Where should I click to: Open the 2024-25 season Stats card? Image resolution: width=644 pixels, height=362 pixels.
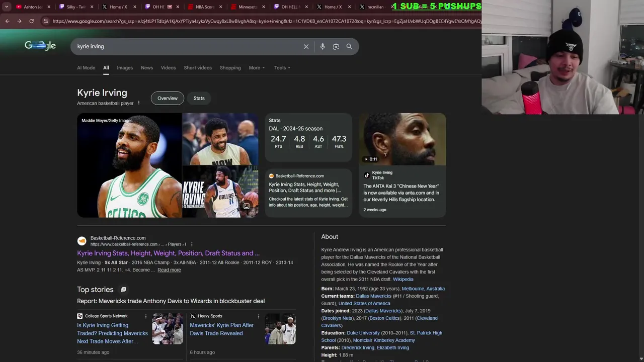(308, 137)
